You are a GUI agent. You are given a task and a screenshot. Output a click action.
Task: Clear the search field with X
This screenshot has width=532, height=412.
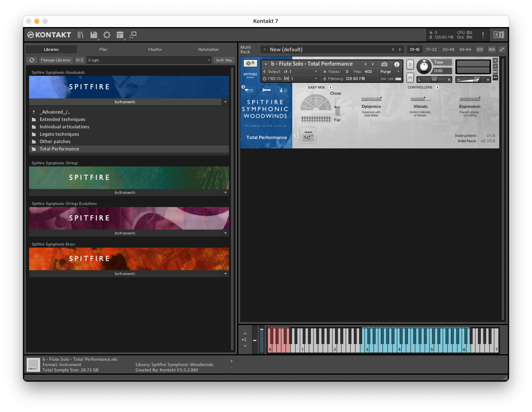pos(209,60)
